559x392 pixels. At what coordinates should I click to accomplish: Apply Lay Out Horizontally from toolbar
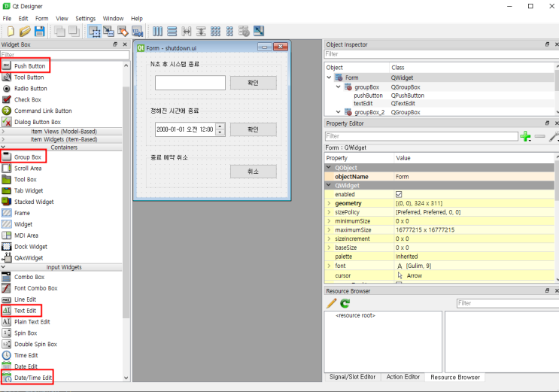[x=158, y=31]
